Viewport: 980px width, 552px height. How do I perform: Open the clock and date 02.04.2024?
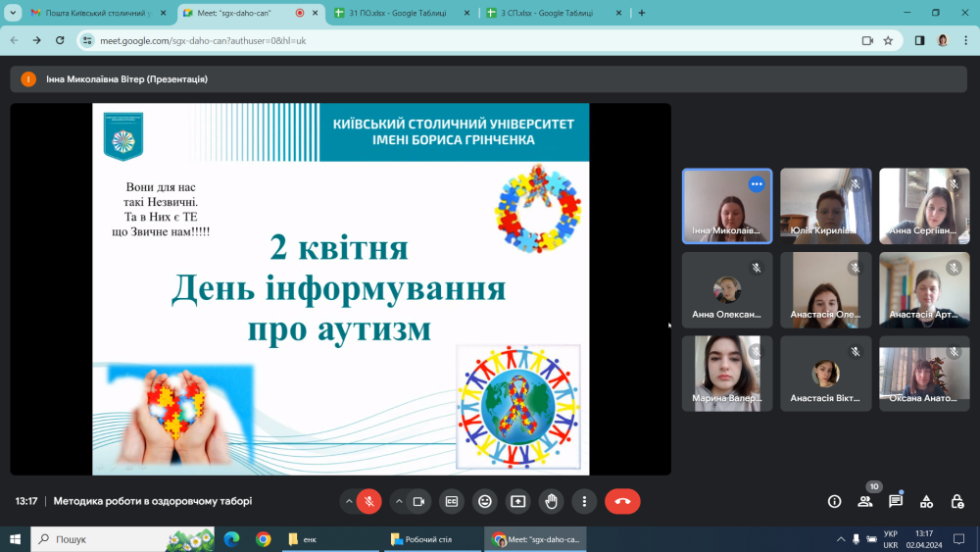point(924,539)
